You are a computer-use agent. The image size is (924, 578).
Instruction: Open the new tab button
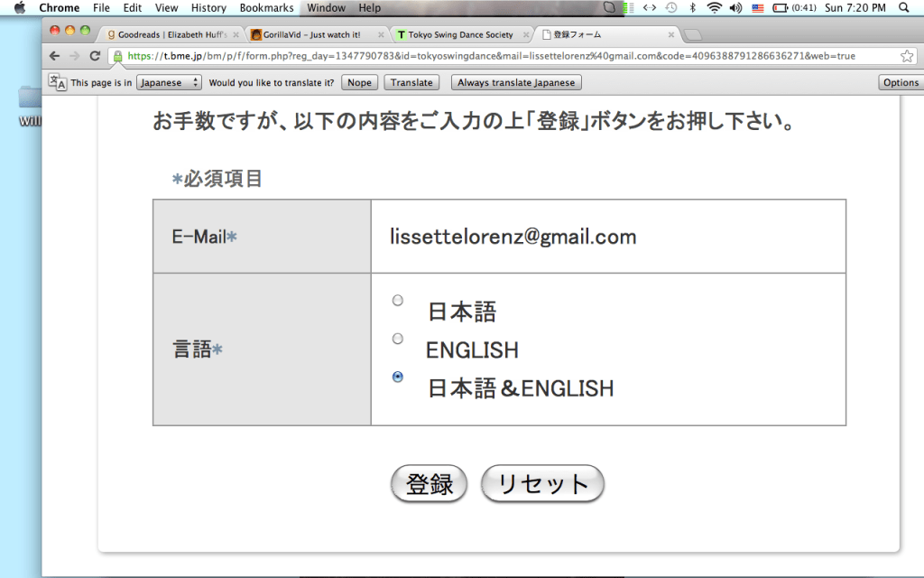(x=694, y=35)
